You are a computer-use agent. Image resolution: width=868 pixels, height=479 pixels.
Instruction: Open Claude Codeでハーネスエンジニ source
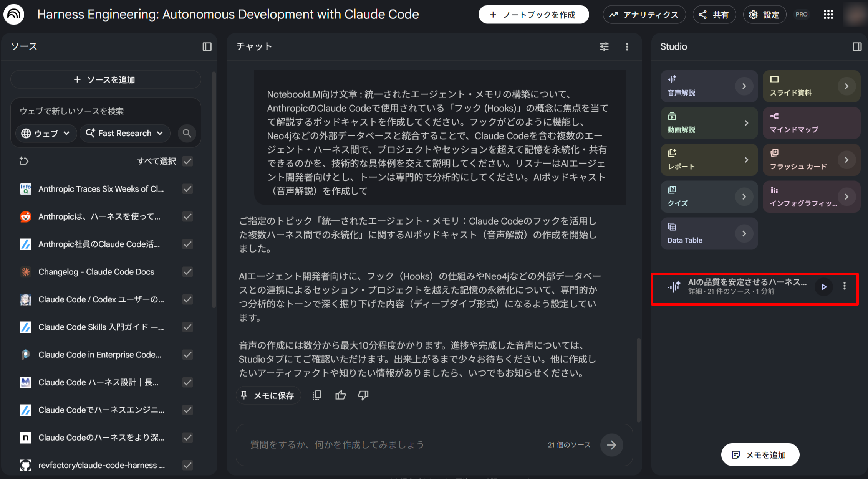101,410
